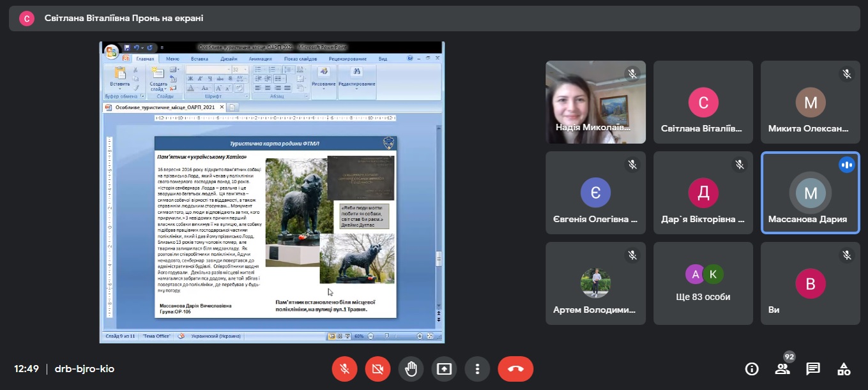Select the Массанова Дария participant tile
Image resolution: width=868 pixels, height=390 pixels.
pos(810,193)
